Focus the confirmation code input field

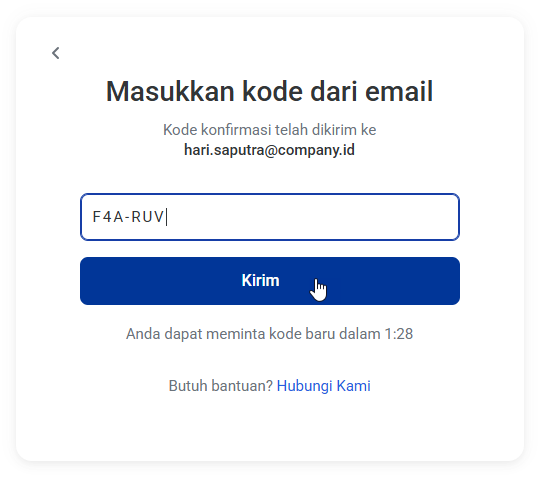point(270,217)
